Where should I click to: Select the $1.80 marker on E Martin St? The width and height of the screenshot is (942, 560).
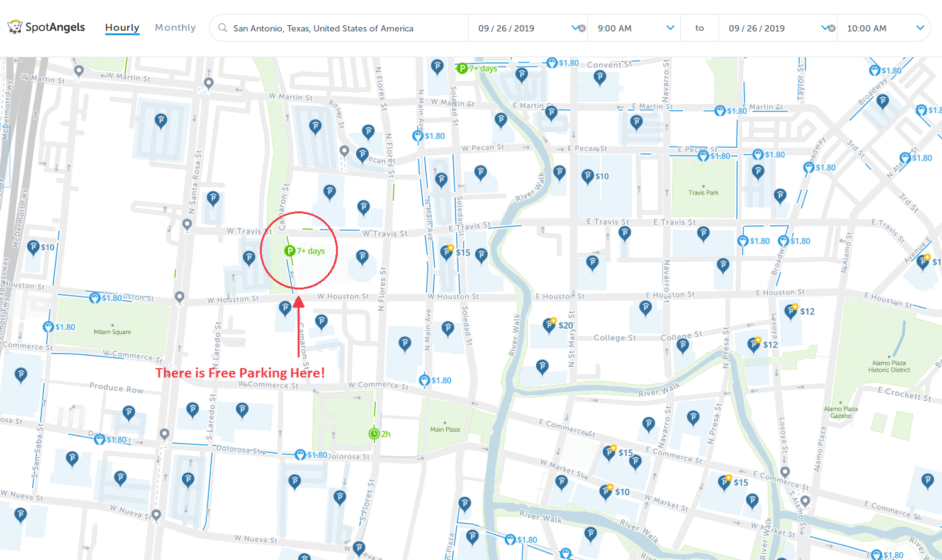point(720,111)
